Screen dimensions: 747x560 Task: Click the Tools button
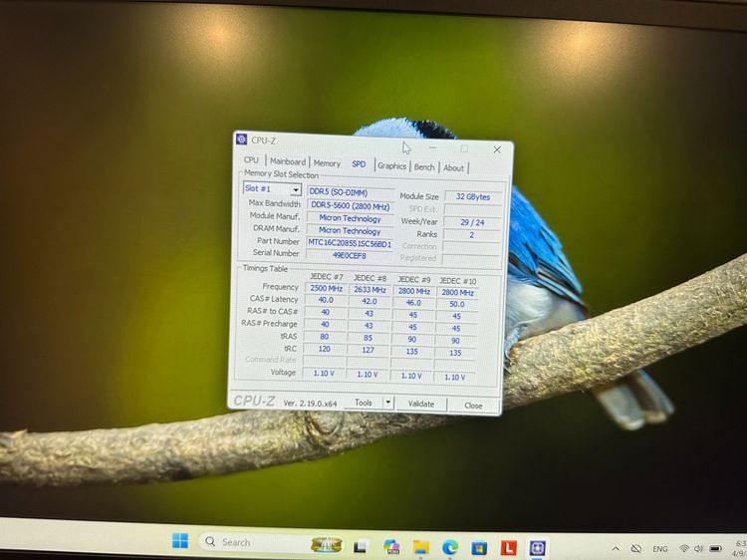[363, 403]
